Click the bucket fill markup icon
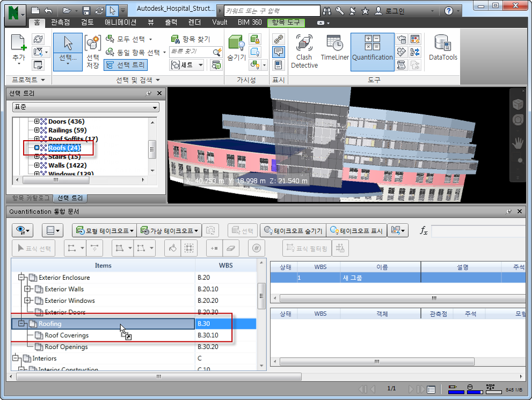 173,249
